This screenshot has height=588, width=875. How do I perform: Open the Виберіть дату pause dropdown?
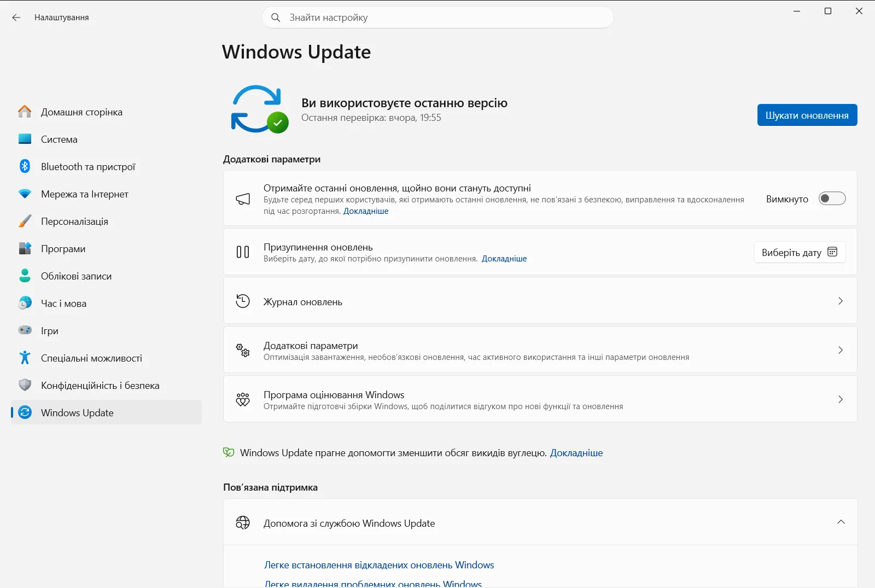pos(800,252)
